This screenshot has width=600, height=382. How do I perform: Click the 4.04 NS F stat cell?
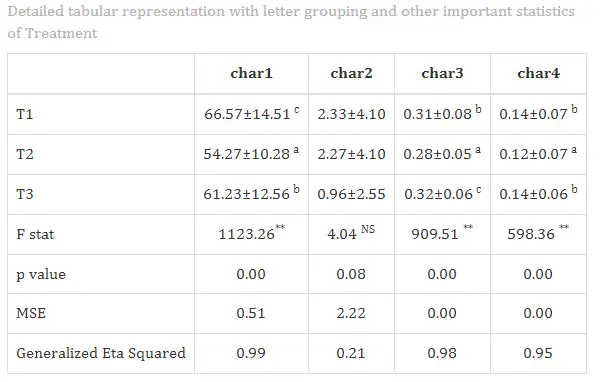[x=351, y=233]
